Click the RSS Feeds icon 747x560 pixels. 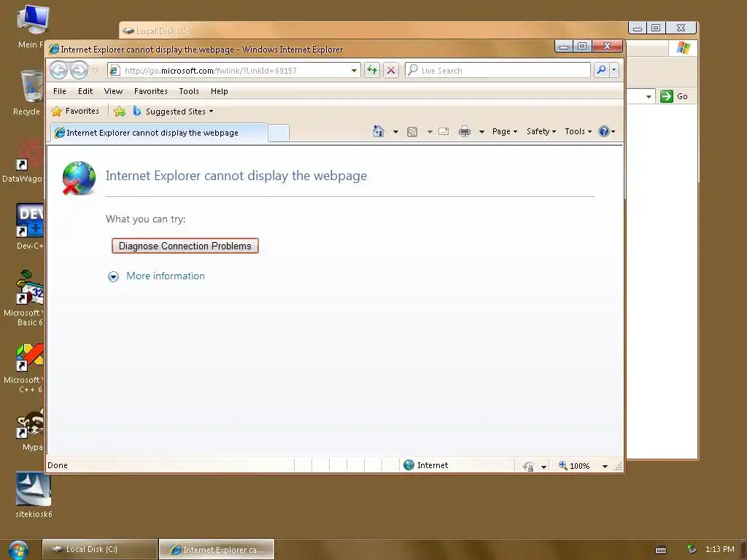(412, 132)
